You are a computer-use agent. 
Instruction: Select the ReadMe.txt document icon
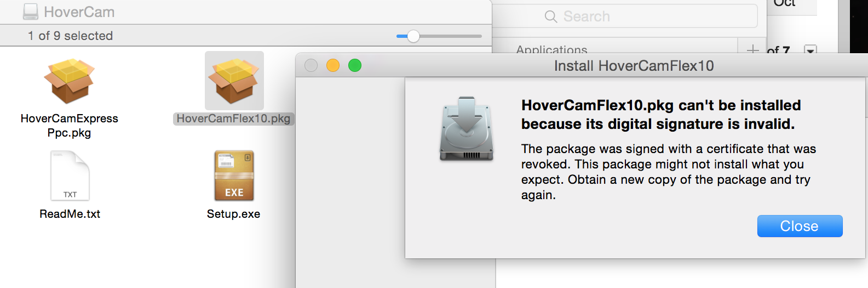pos(70,176)
